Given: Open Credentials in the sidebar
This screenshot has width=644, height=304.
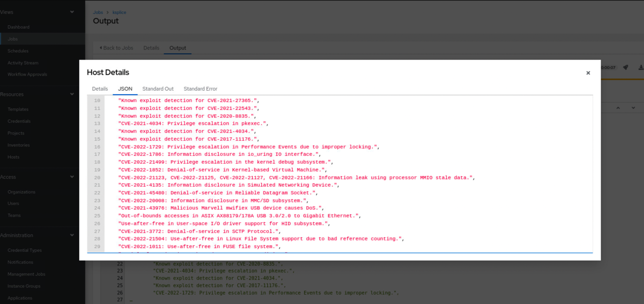Looking at the screenshot, I should click(x=19, y=121).
